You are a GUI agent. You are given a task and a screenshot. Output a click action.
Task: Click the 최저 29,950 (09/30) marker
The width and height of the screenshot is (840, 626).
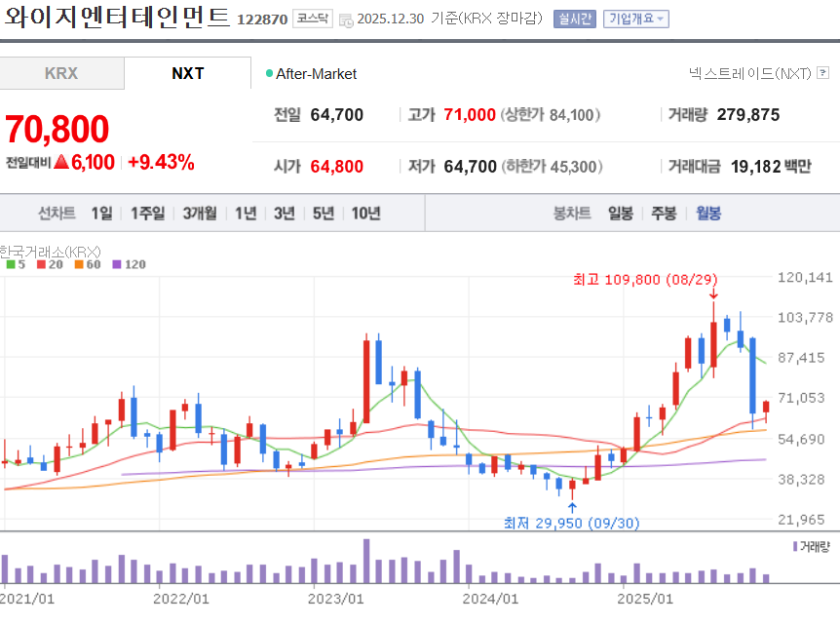point(572,523)
